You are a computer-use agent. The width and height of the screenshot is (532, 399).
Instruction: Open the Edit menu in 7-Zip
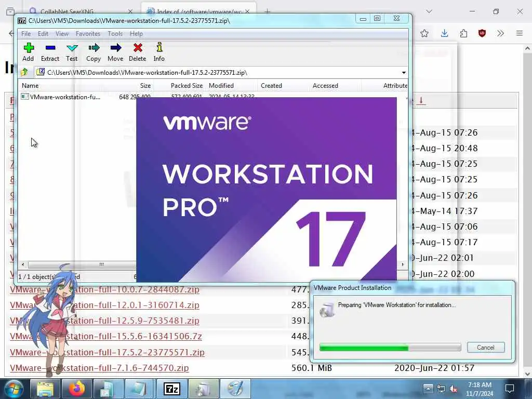coord(43,34)
